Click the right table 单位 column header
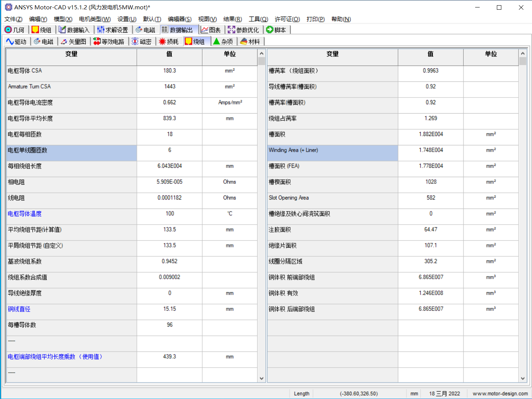 pos(491,58)
